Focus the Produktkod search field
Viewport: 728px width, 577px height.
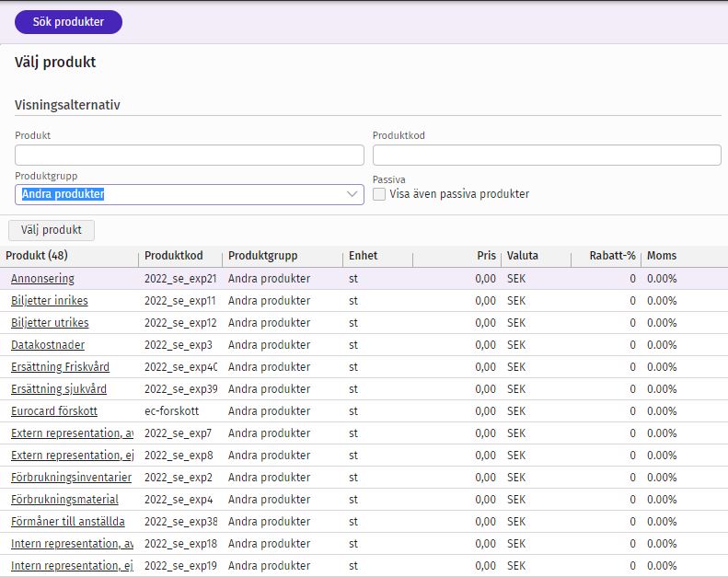(547, 155)
